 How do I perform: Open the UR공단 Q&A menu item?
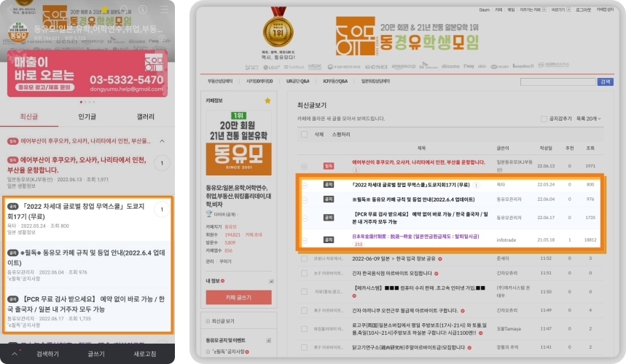298,81
